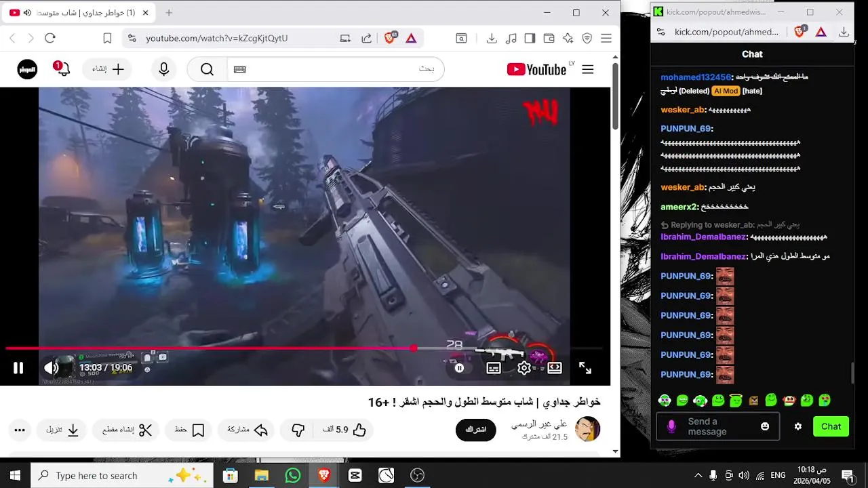Submit search with magnifier button
The height and width of the screenshot is (488, 868).
[207, 69]
